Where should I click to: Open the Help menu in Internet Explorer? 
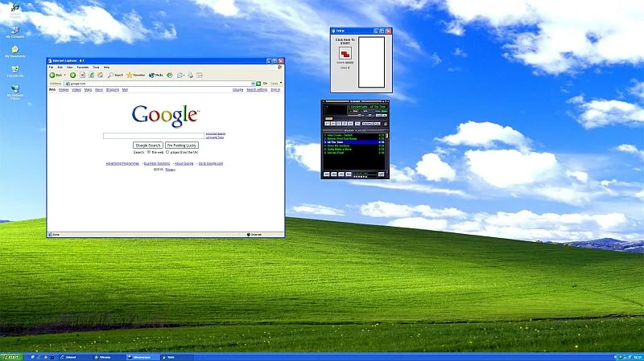(106, 68)
